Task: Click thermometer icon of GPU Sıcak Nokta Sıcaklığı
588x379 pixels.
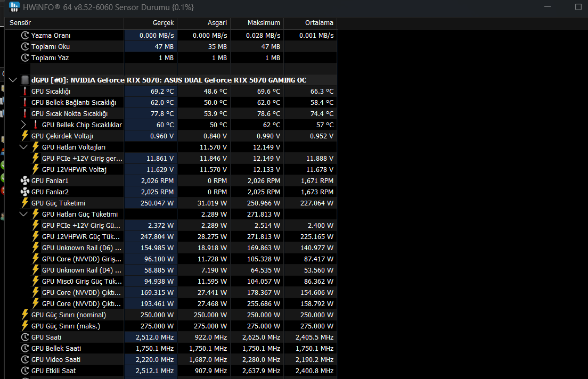Action: pyautogui.click(x=24, y=113)
